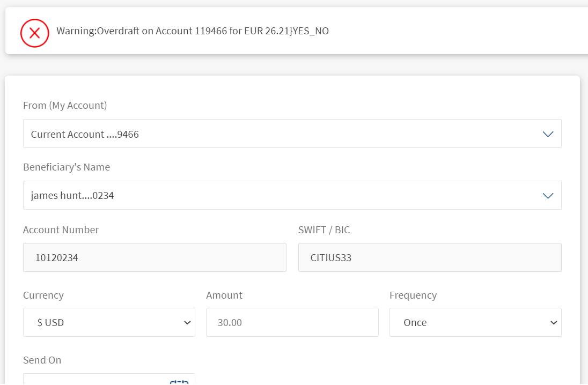The image size is (588, 385).
Task: Click the Currency dropdown arrow
Action: 187,323
